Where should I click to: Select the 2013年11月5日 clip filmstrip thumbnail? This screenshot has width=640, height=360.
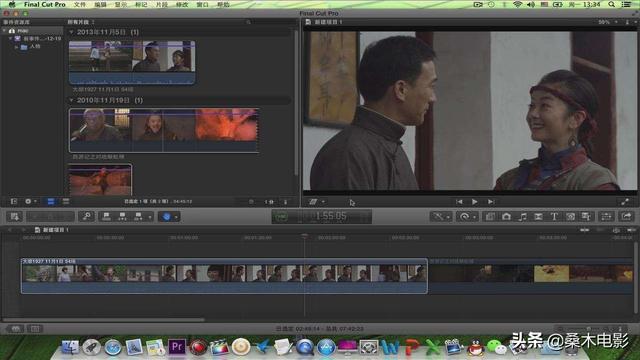[132, 62]
